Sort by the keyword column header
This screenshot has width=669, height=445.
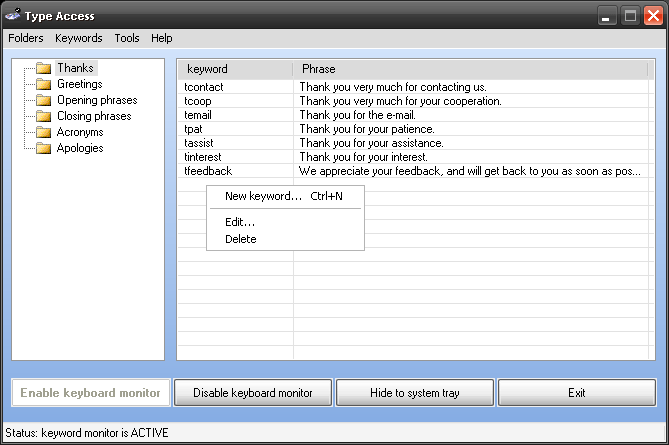(236, 69)
